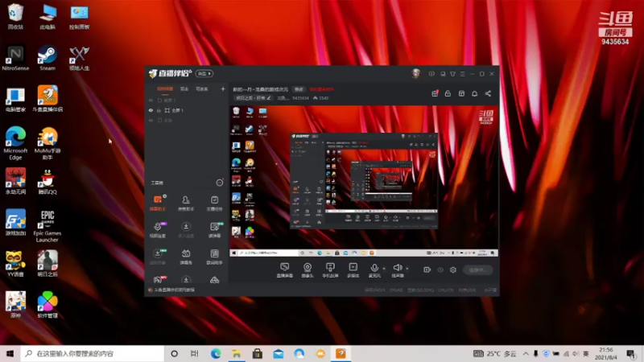Switch to the second scene tab
The image size is (644, 362).
pyautogui.click(x=184, y=89)
